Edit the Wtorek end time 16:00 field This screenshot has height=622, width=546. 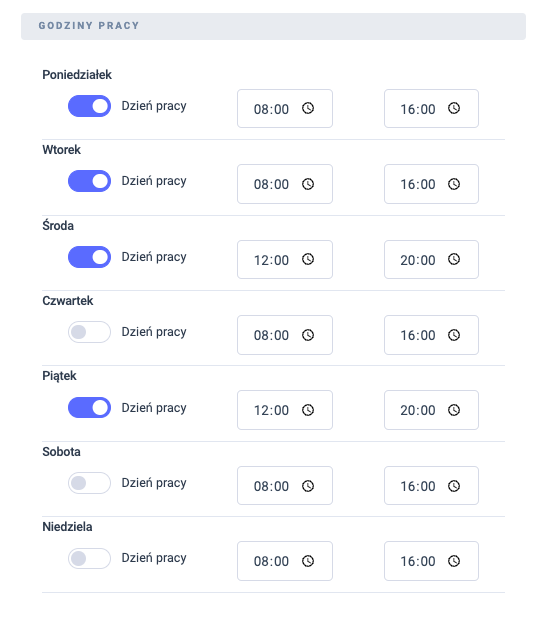click(x=431, y=184)
